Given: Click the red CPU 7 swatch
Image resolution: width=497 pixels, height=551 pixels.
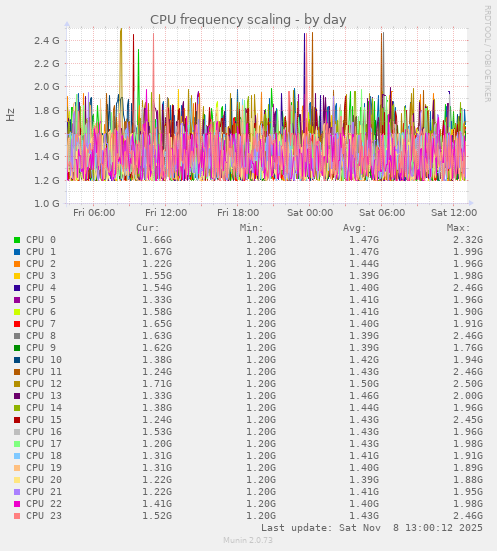Looking at the screenshot, I should 17,324.
